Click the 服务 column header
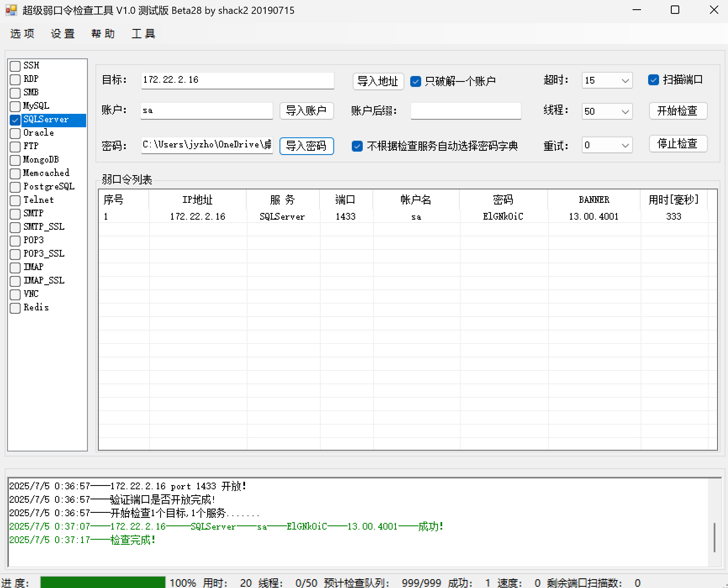This screenshot has height=588, width=728. click(x=283, y=199)
